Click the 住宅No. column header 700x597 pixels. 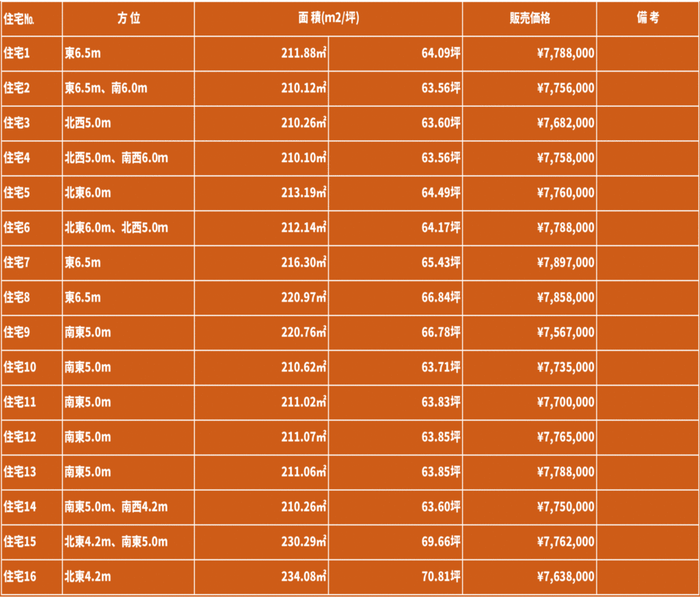point(31,18)
